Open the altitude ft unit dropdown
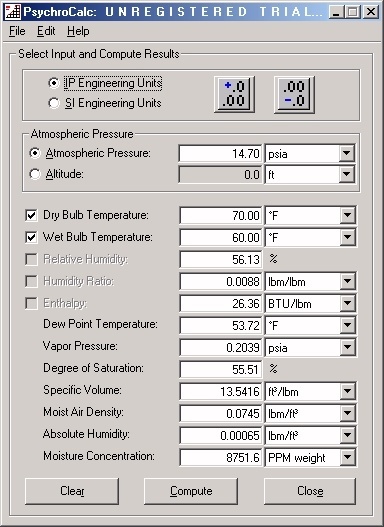384x527 pixels. 346,174
